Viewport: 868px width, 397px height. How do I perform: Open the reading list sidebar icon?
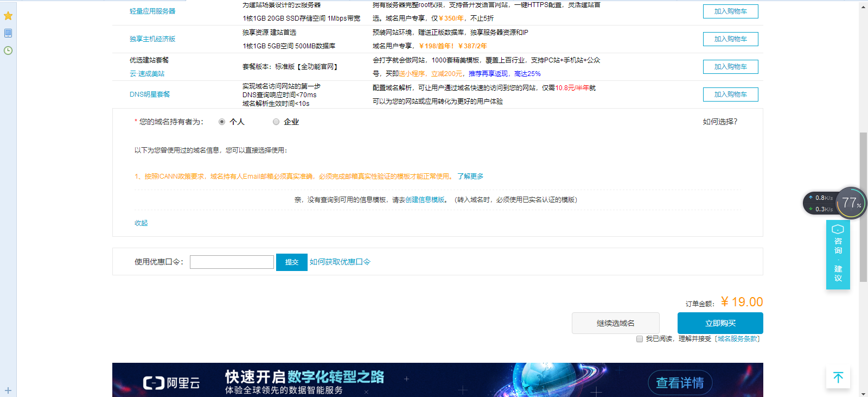click(x=8, y=33)
